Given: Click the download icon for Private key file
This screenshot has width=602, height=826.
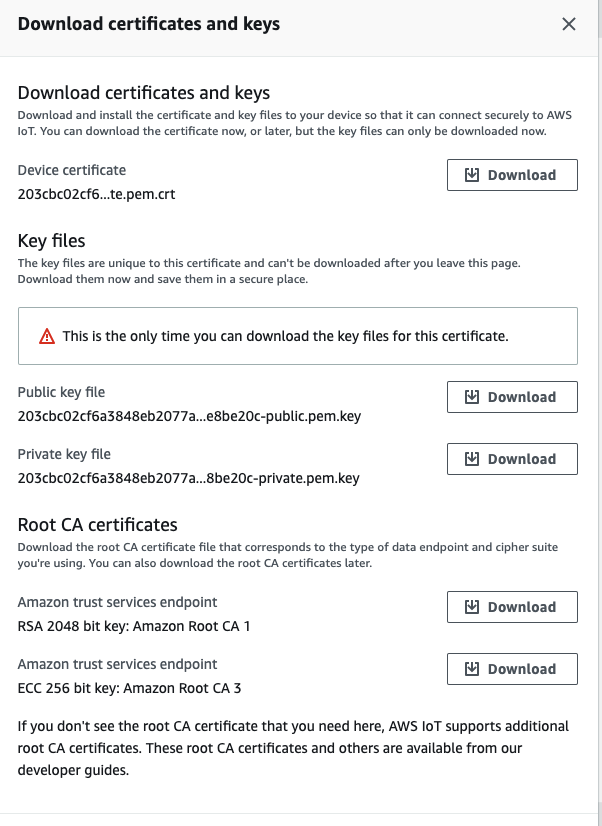Looking at the screenshot, I should (472, 459).
